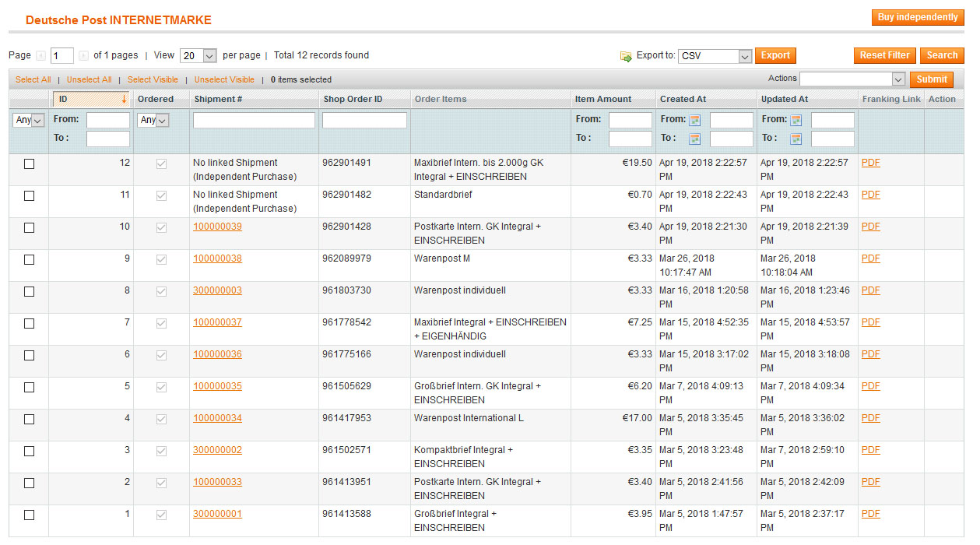980x545 pixels.
Task: Check the box for record ID 5
Action: point(29,387)
